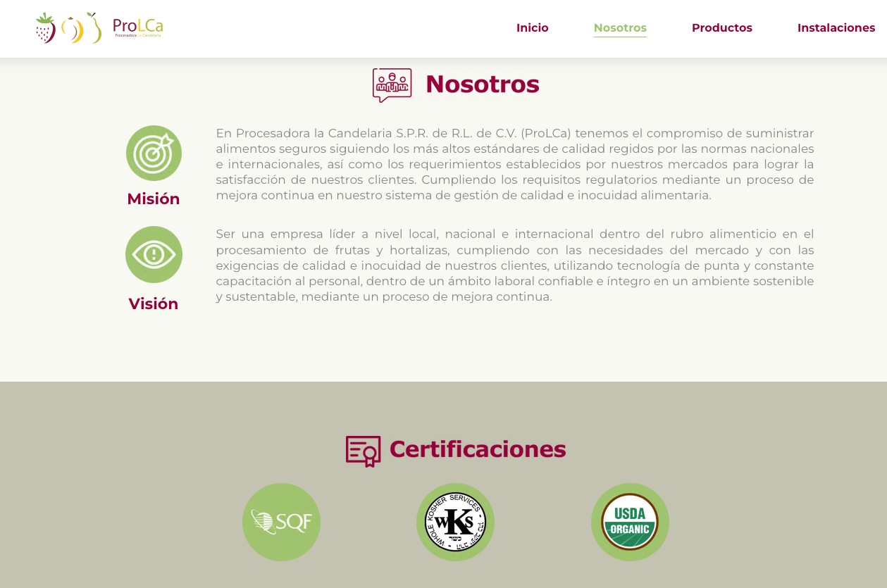Screen dimensions: 887x588
Task: Click the Visión eye icon
Action: click(154, 254)
